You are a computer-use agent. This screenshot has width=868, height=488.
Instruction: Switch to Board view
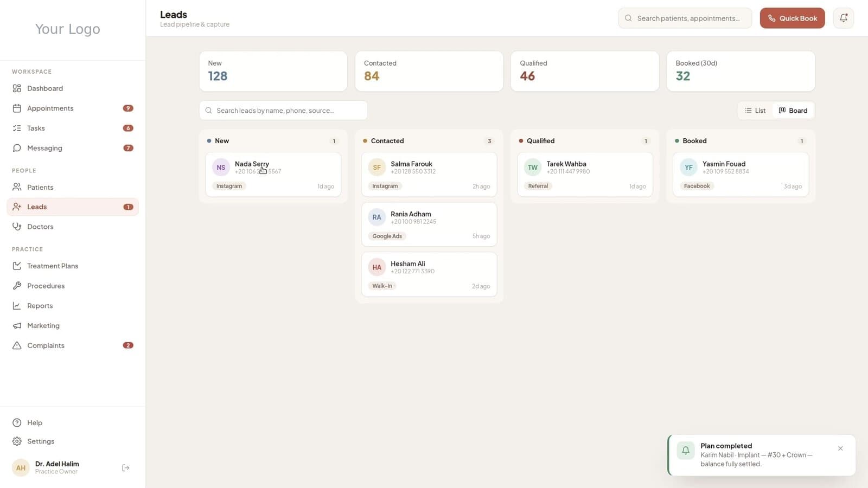click(x=793, y=111)
